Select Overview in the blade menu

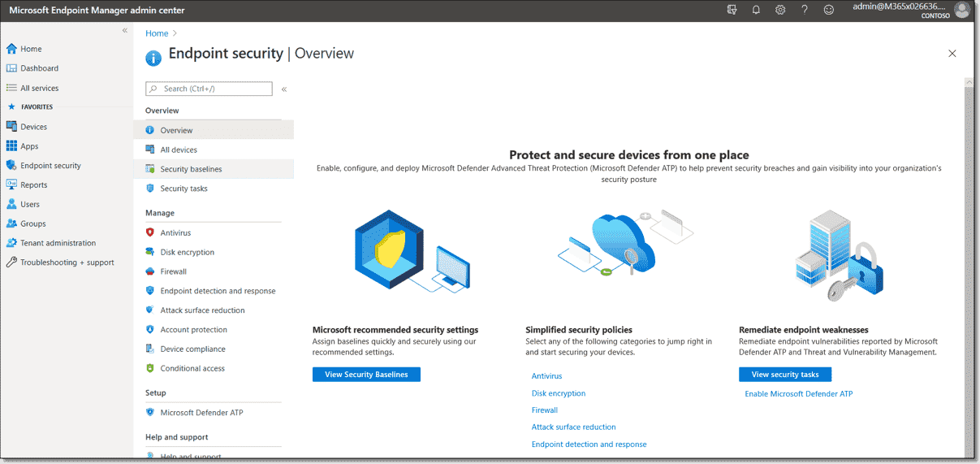[214, 130]
